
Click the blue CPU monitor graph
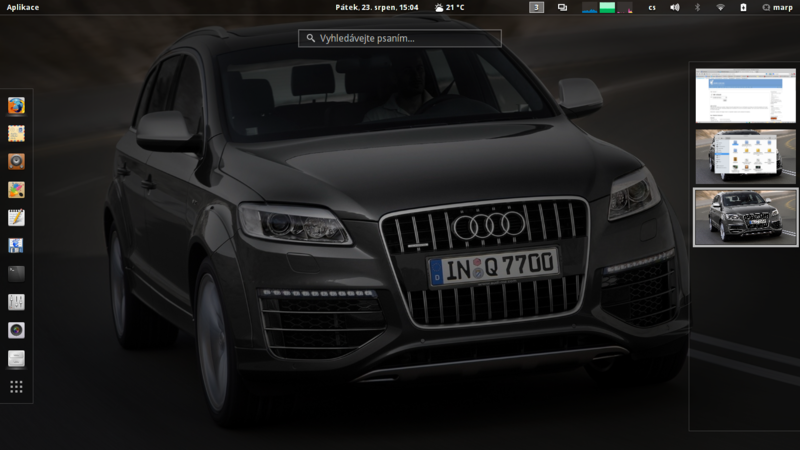pos(590,7)
